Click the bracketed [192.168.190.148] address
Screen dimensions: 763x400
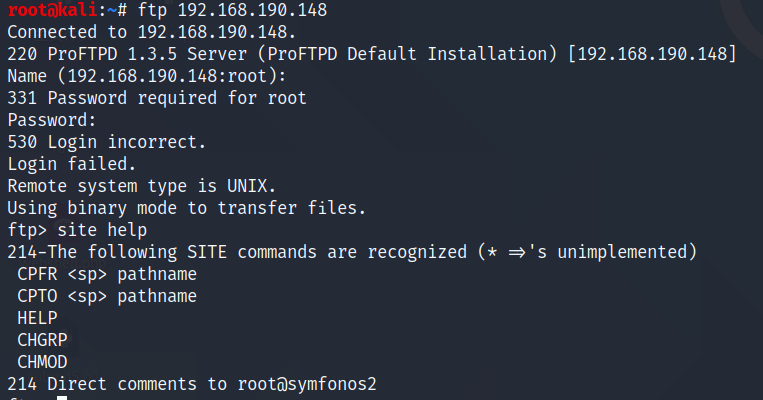point(652,54)
